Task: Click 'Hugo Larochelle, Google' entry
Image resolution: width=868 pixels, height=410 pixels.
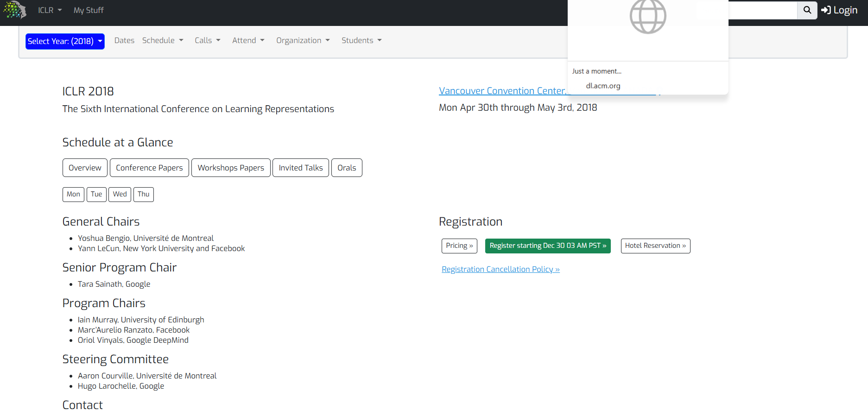Action: pyautogui.click(x=121, y=386)
